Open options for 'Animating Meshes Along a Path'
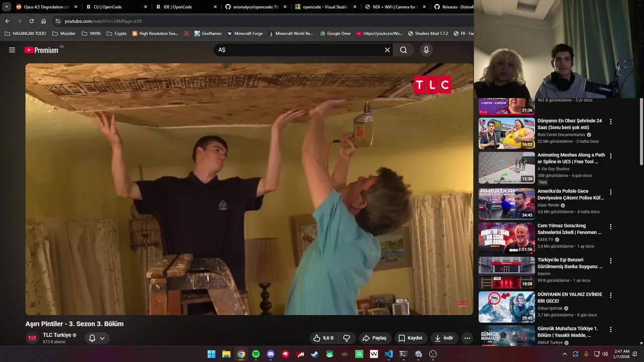 tap(611, 156)
